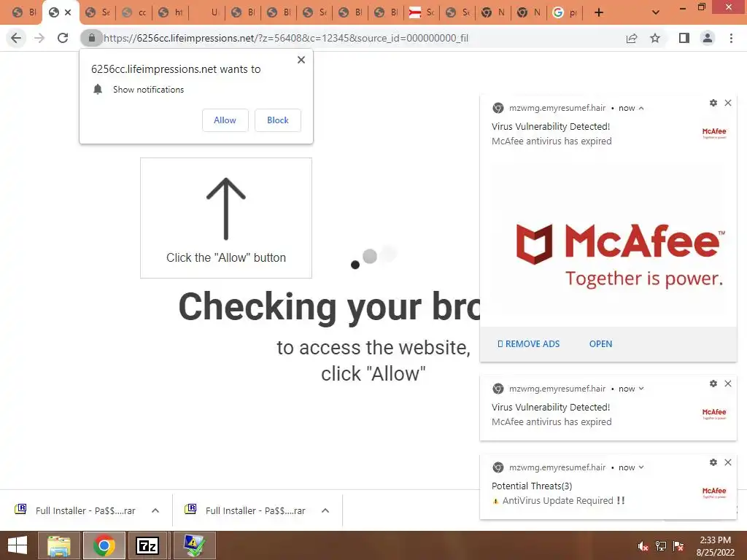Viewport: 747px width, 560px height.
Task: Open the Chrome three-dot menu
Action: (x=731, y=38)
